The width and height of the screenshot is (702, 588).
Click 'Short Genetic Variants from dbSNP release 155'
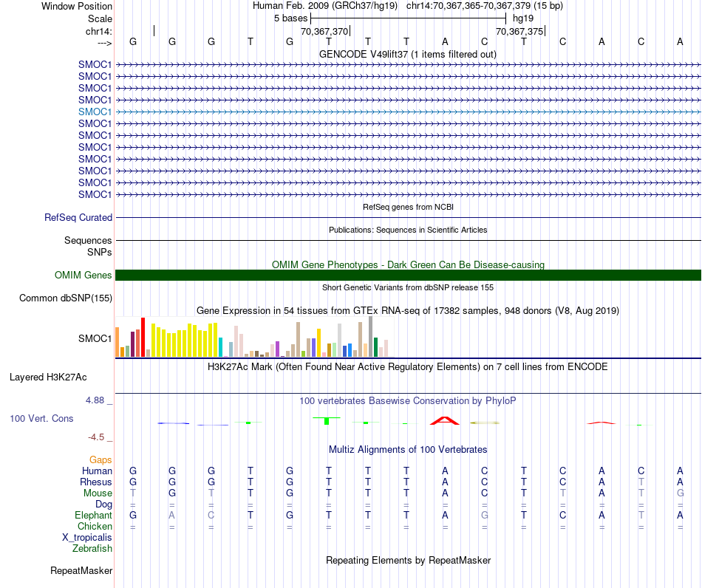(408, 288)
